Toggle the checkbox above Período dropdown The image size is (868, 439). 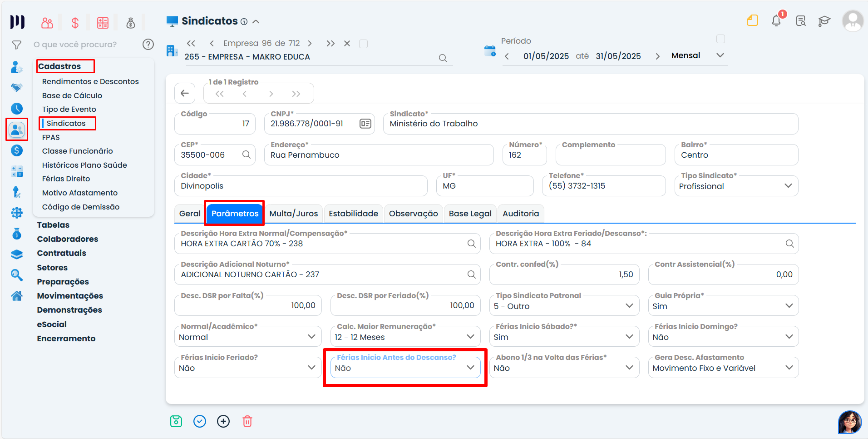tap(720, 39)
